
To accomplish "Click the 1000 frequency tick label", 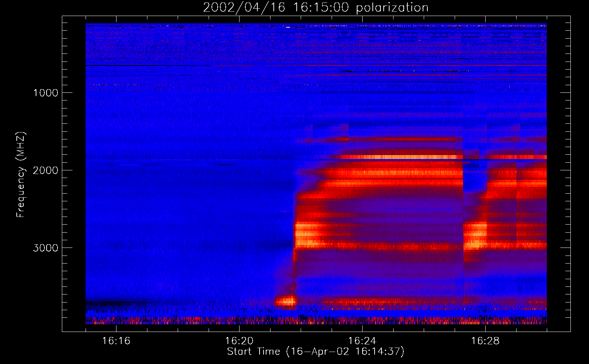I will (46, 93).
